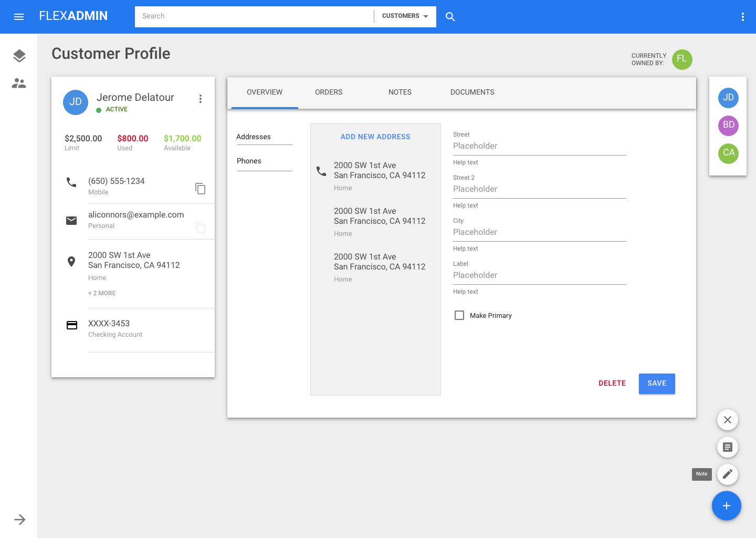Screen dimensions: 756x538
Task: Expand sidebar with the arrow icon
Action: 19,520
